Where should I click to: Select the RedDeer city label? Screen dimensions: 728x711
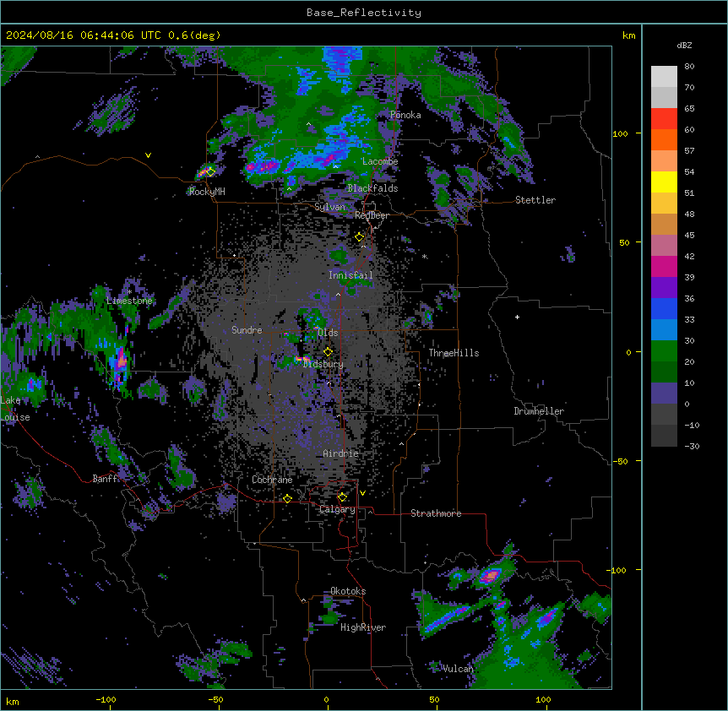372,215
